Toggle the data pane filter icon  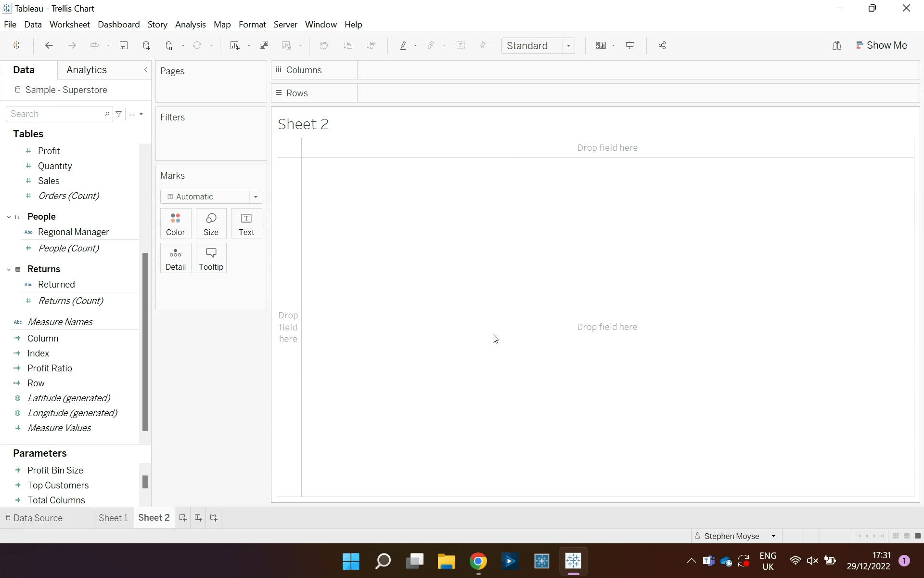(x=119, y=114)
